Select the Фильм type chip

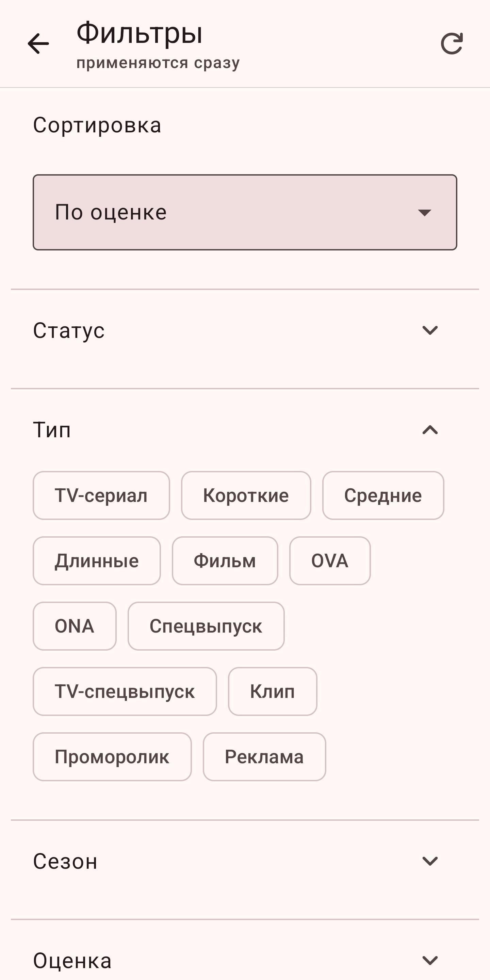[x=225, y=561]
